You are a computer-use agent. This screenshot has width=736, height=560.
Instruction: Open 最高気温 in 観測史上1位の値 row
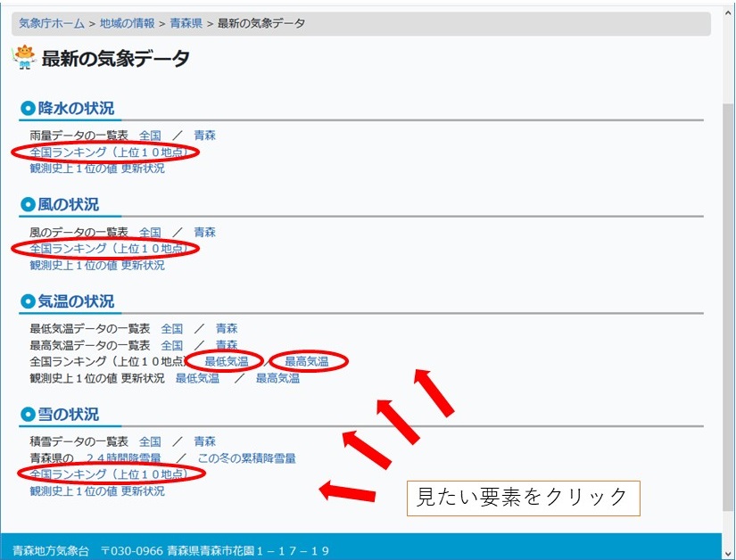tap(277, 378)
